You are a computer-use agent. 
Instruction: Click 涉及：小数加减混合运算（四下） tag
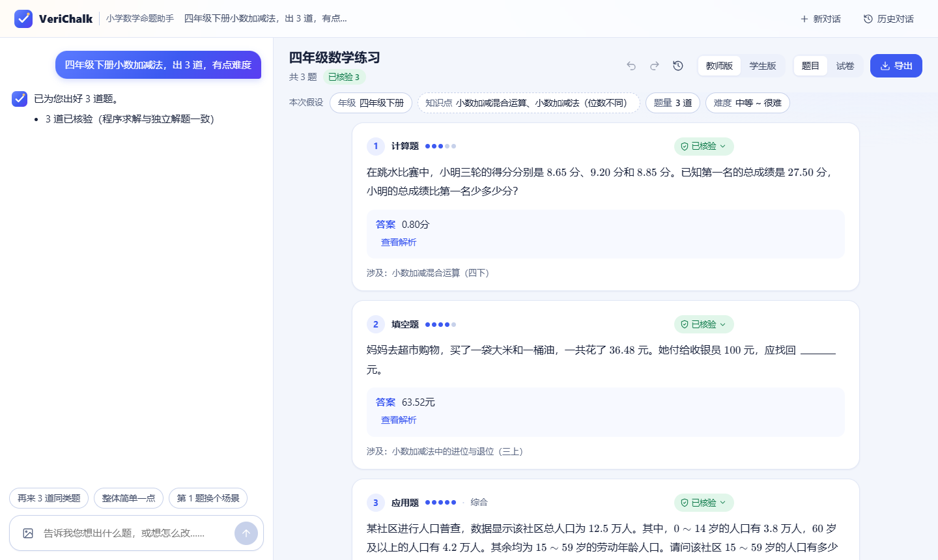coord(427,273)
